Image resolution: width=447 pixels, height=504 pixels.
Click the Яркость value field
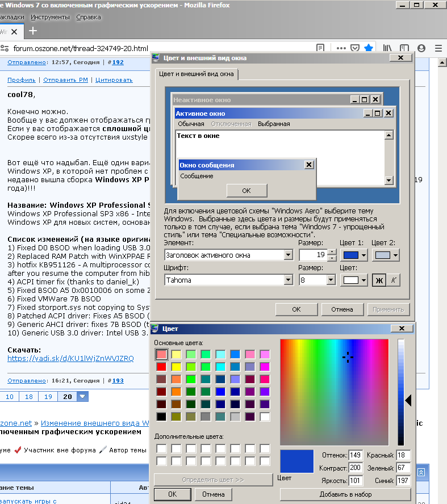pyautogui.click(x=356, y=481)
